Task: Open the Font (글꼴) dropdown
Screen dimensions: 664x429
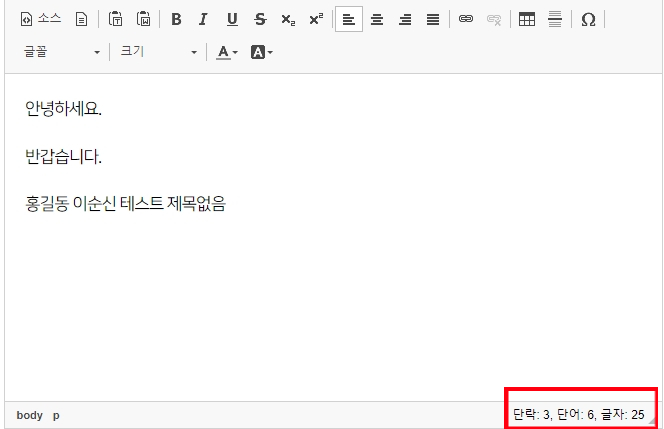Action: (62, 52)
